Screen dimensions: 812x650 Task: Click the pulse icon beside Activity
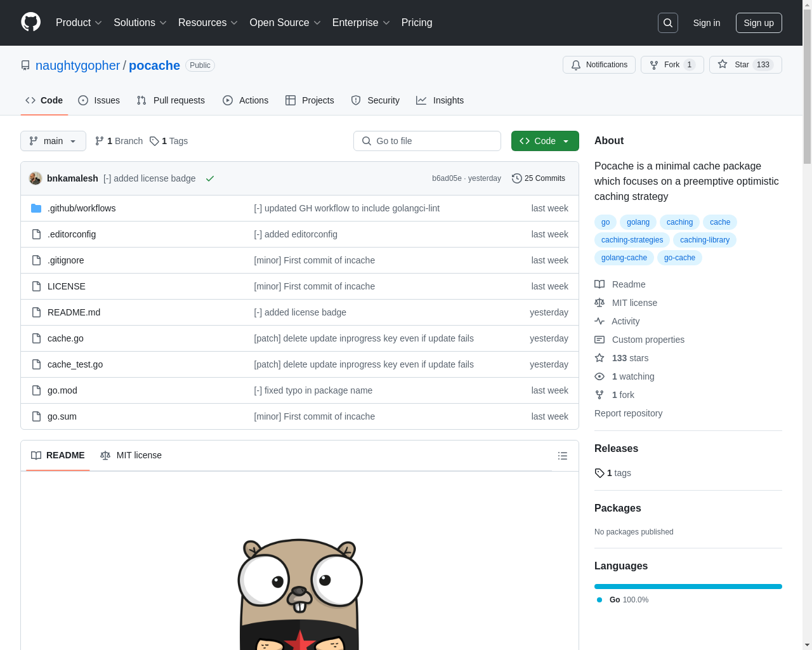coord(599,321)
